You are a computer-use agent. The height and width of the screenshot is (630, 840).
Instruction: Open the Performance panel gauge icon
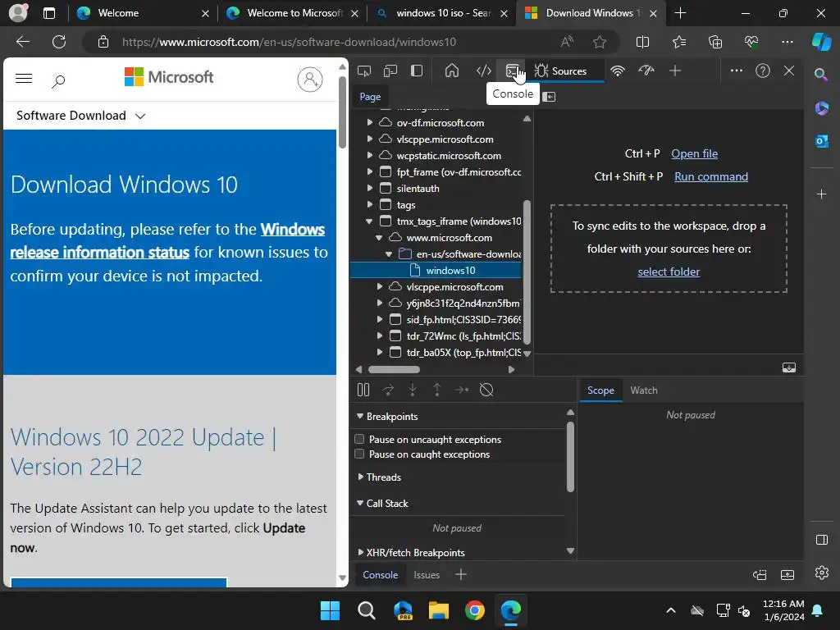pos(646,71)
